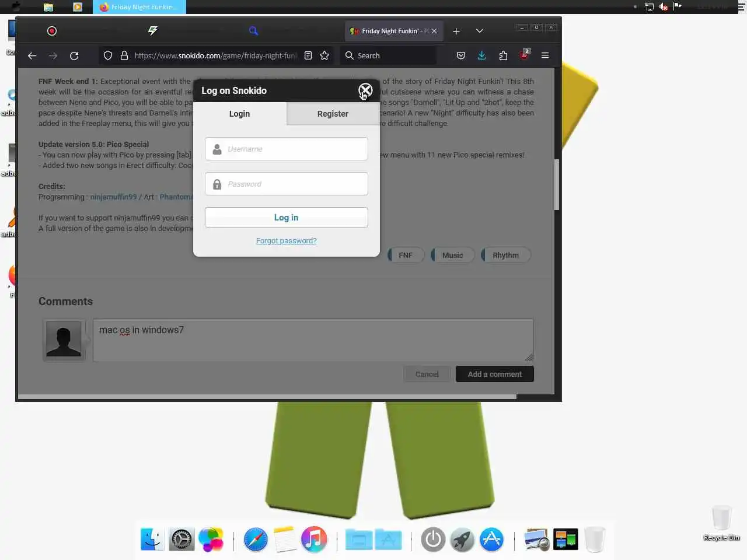The image size is (747, 560).
Task: Open the Downloads arrow in toolbar
Action: (x=481, y=55)
